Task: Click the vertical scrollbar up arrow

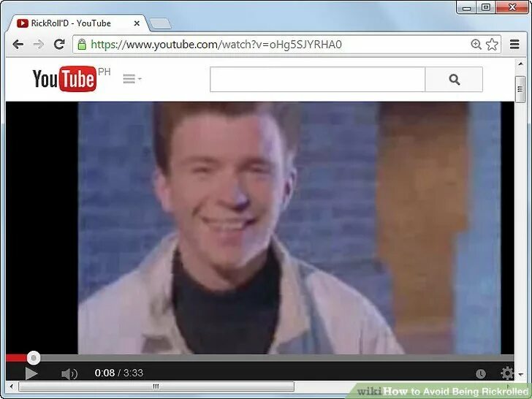Action: click(520, 64)
